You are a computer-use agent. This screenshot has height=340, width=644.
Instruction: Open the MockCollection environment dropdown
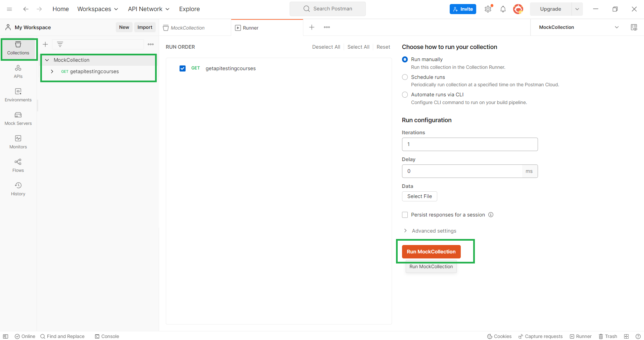579,27
